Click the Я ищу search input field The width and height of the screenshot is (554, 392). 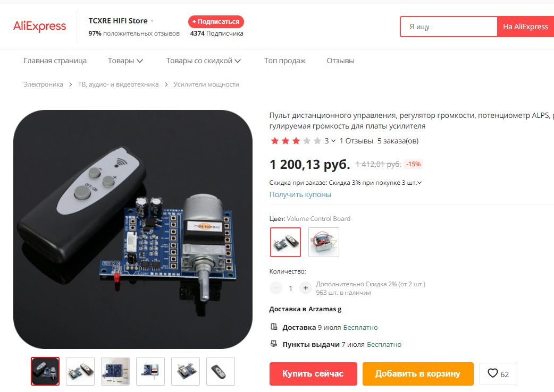pyautogui.click(x=449, y=27)
